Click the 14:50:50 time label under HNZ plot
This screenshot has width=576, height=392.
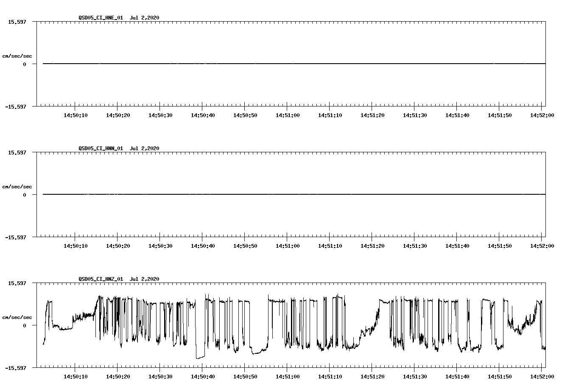click(x=245, y=377)
